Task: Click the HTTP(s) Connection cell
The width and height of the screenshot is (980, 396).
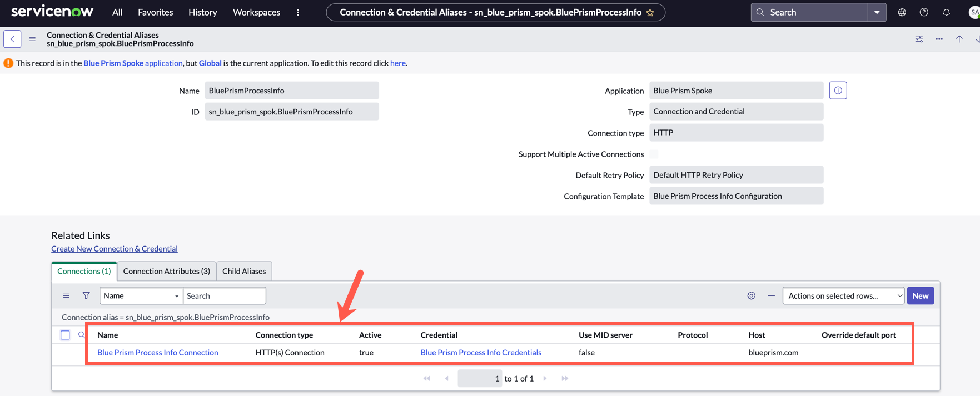Action: tap(290, 353)
